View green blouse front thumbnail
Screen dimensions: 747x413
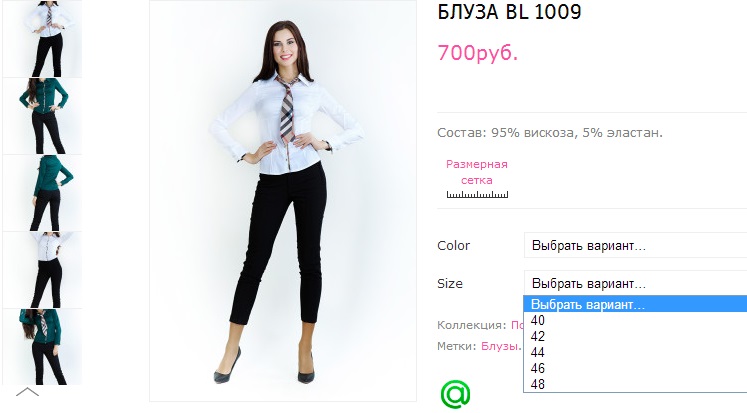click(x=42, y=116)
